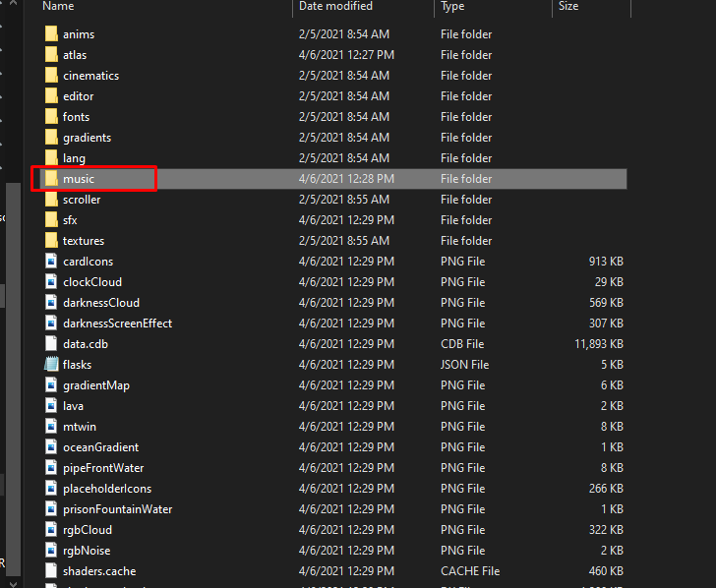Click the sfx folder icon
Viewport: 716px width, 588px height.
point(52,220)
